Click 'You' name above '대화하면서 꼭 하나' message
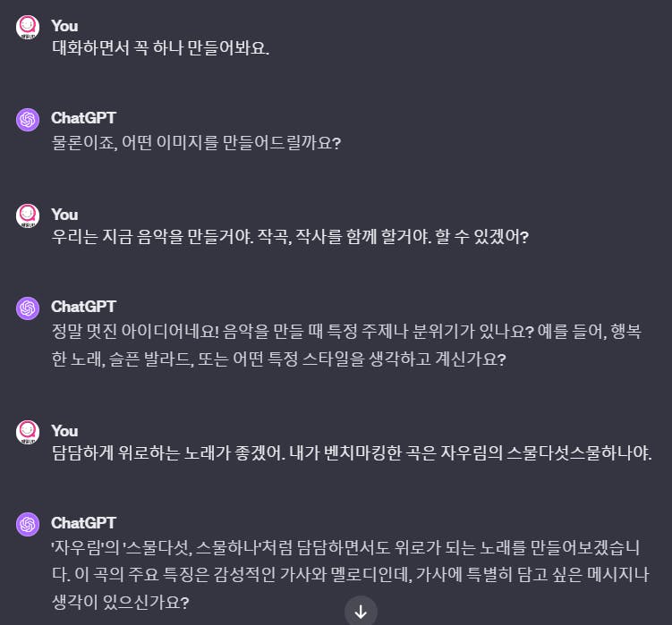Viewport: 672px width, 625px height. (64, 26)
